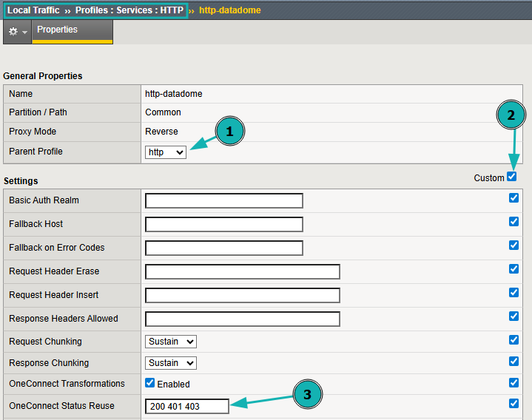Click the Basic Auth Realm input field
Viewport: 532px width, 420px height.
tap(224, 200)
